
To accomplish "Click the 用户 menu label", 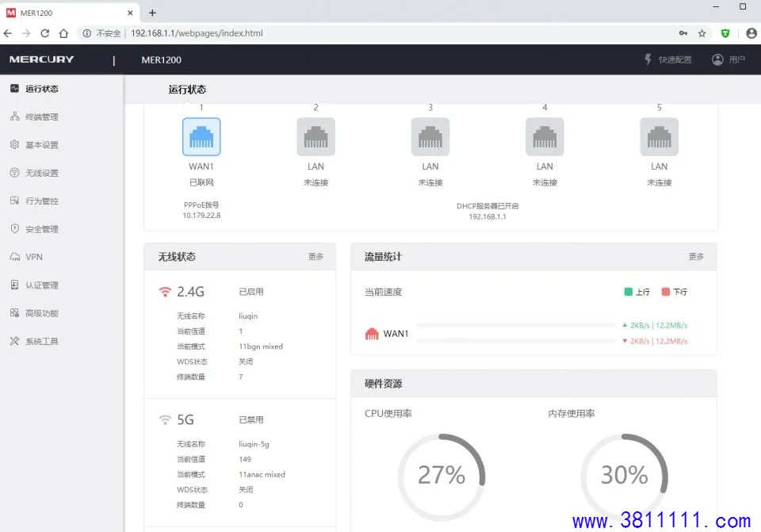I will pyautogui.click(x=736, y=59).
